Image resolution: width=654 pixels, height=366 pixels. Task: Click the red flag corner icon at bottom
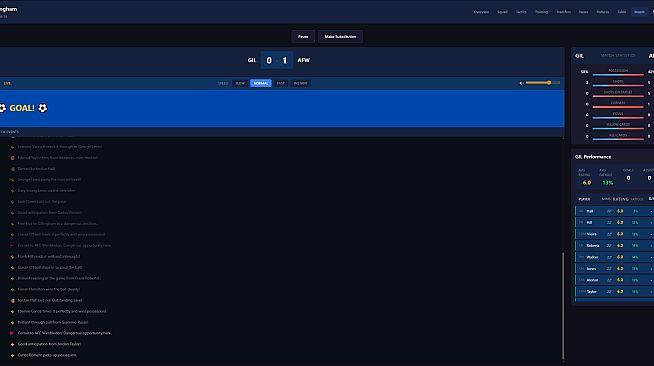point(12,333)
